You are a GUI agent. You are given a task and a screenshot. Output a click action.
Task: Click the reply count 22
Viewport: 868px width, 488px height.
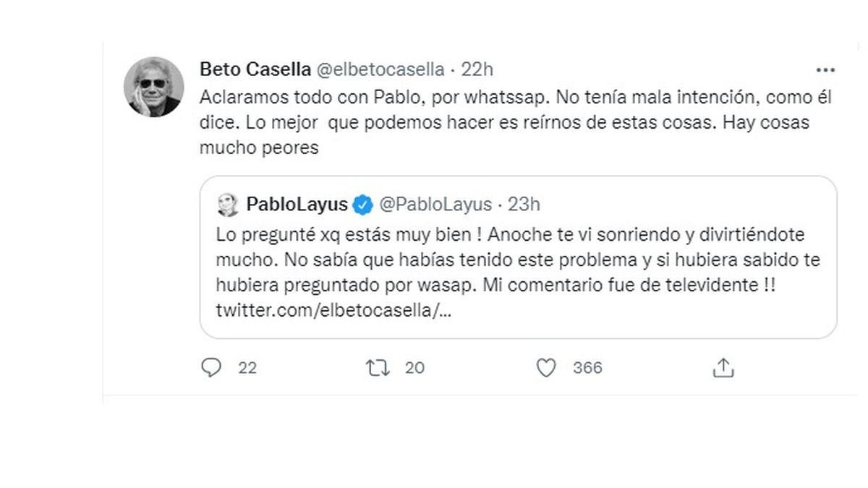click(x=247, y=368)
